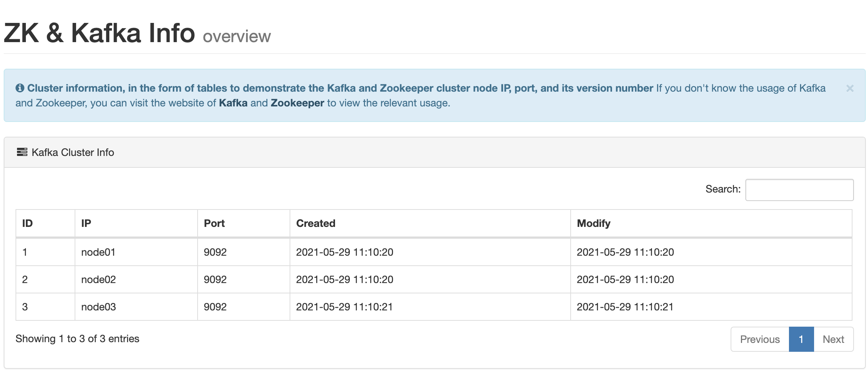Sort table by Port column header

point(214,223)
